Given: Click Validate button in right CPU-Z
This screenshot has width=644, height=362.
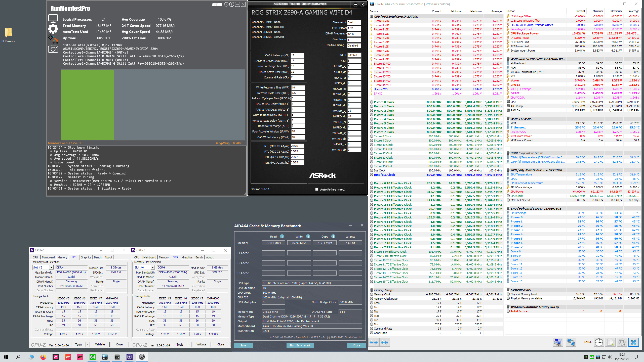Looking at the screenshot, I should coord(201,344).
